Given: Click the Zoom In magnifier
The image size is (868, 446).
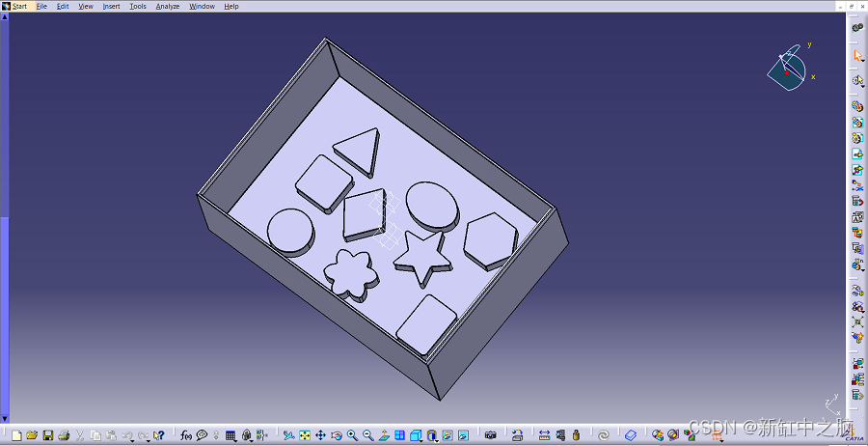Looking at the screenshot, I should [x=352, y=435].
